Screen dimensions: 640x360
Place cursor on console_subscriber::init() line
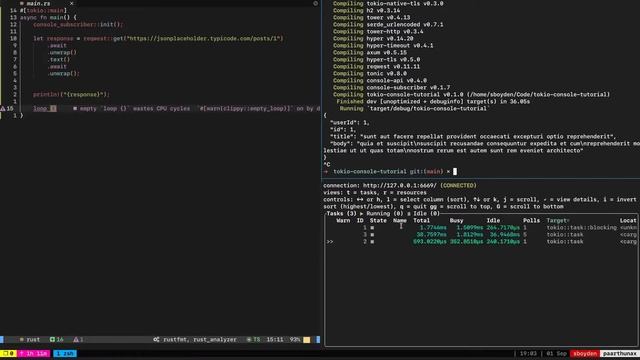coord(78,24)
